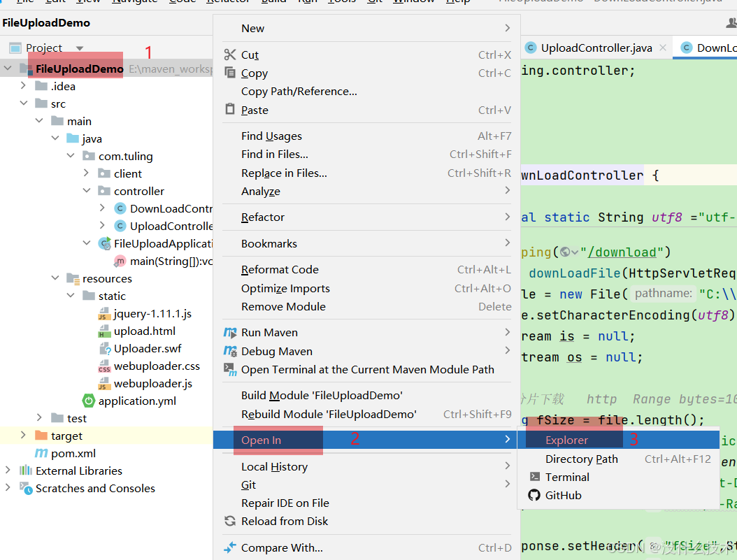Open the Analyze submenu
Image resolution: width=737 pixels, height=560 pixels.
click(366, 191)
